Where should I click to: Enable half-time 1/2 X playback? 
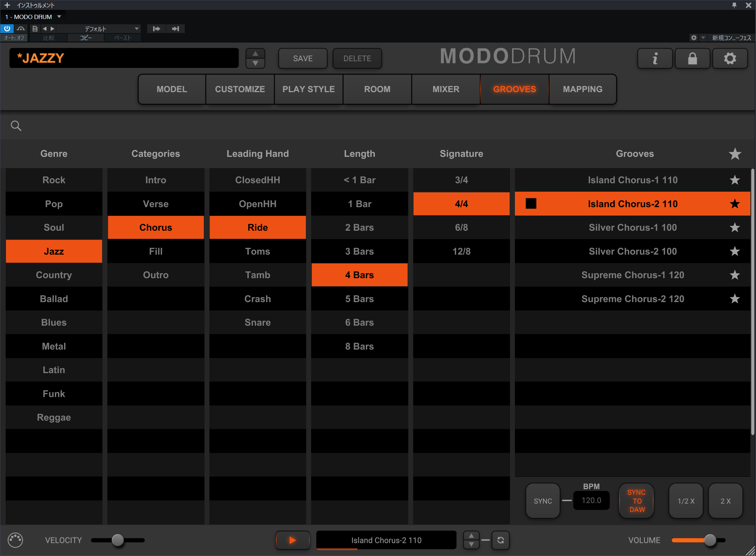click(x=686, y=501)
